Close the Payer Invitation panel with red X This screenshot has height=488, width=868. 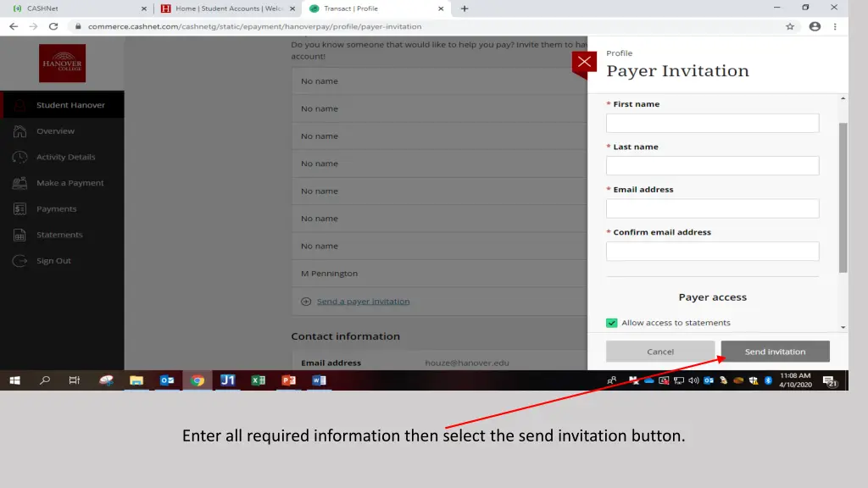584,62
